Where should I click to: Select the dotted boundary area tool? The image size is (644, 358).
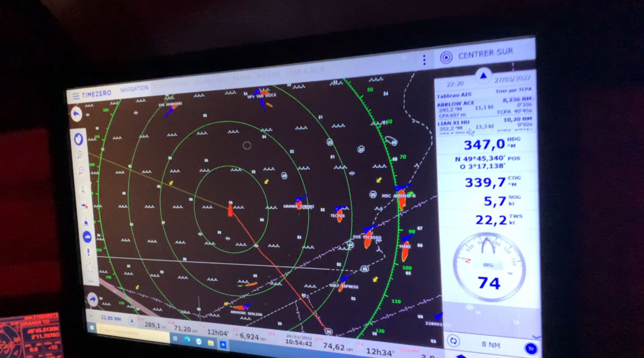tap(90, 268)
